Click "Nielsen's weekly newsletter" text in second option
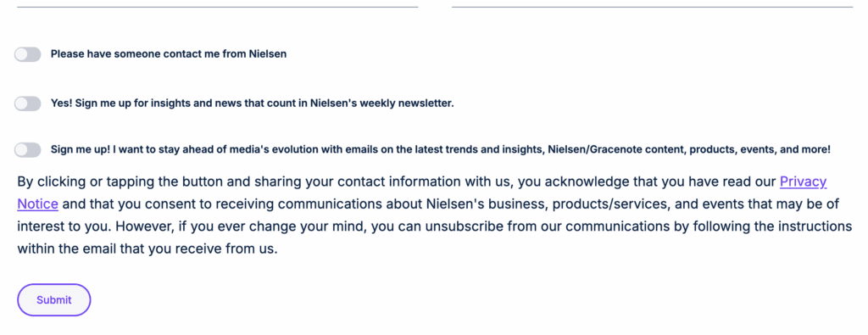The image size is (868, 335). click(x=381, y=103)
